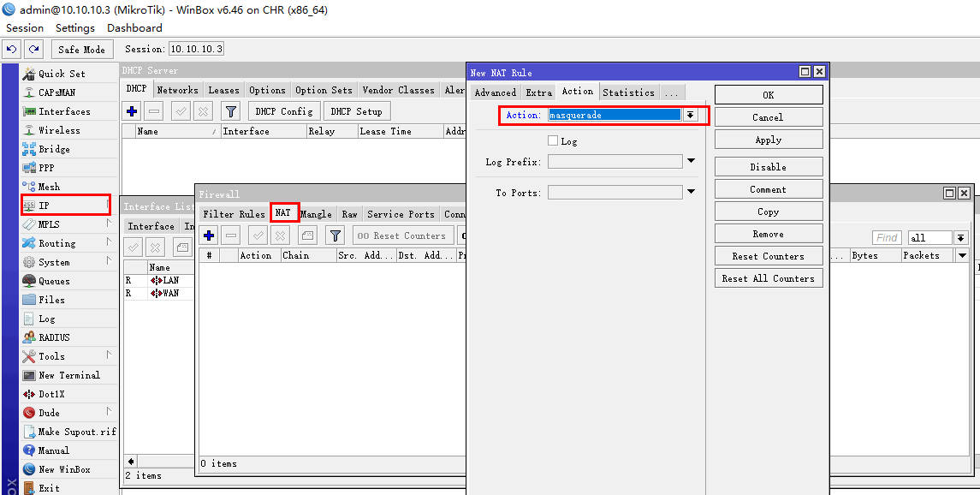The height and width of the screenshot is (495, 980).
Task: Add new NAT rule with blue plus
Action: tap(209, 236)
